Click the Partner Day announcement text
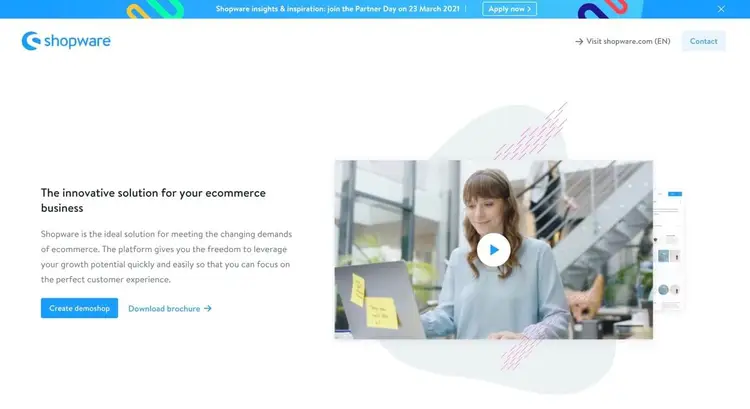Viewport: 750px width, 409px height. (338, 9)
